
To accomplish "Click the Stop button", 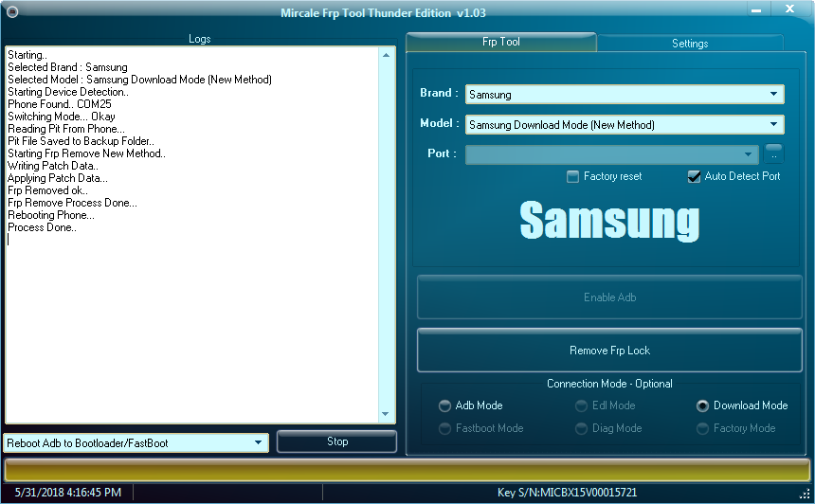I will [337, 441].
